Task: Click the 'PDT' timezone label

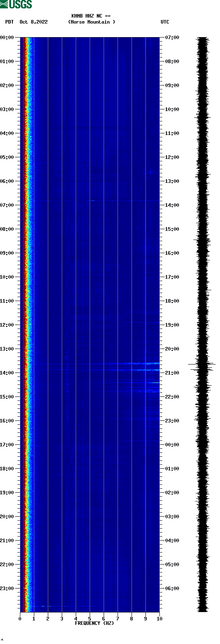Action: pyautogui.click(x=10, y=22)
